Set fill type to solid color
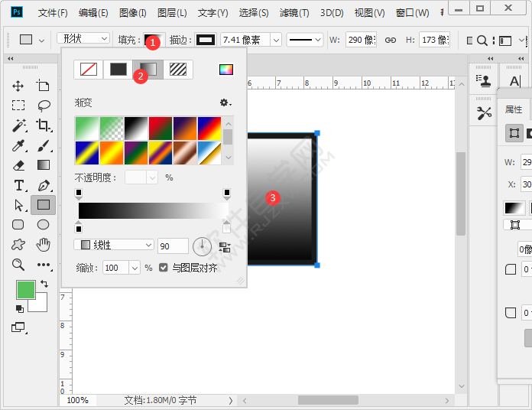 [118, 70]
